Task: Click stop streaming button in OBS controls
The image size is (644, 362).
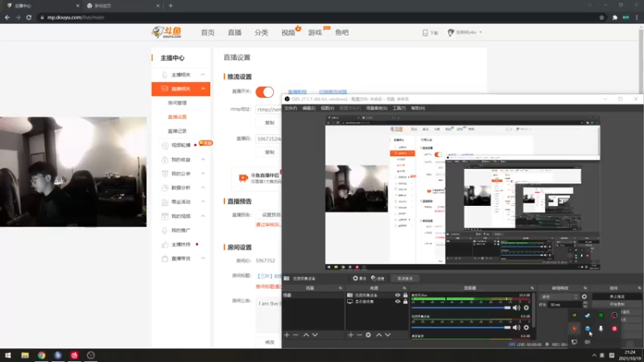Action: coord(617,296)
